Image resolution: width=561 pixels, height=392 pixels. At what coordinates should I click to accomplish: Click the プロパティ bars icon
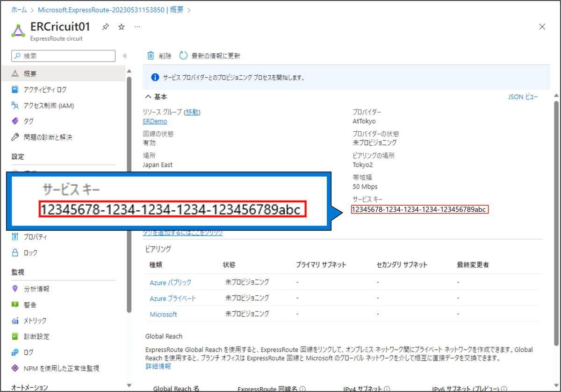click(x=15, y=237)
